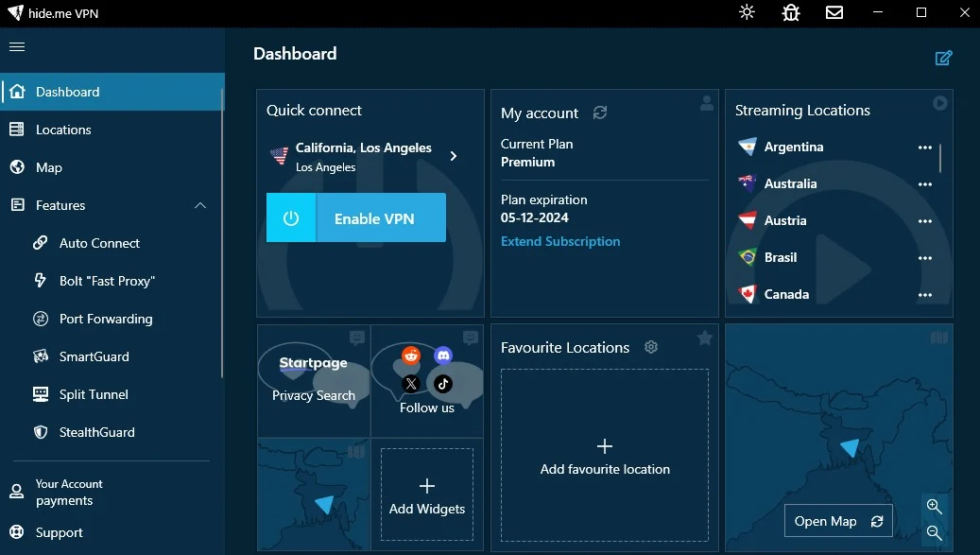Viewport: 980px width, 555px height.
Task: Click the edit dashboard pencil icon
Action: click(x=944, y=58)
